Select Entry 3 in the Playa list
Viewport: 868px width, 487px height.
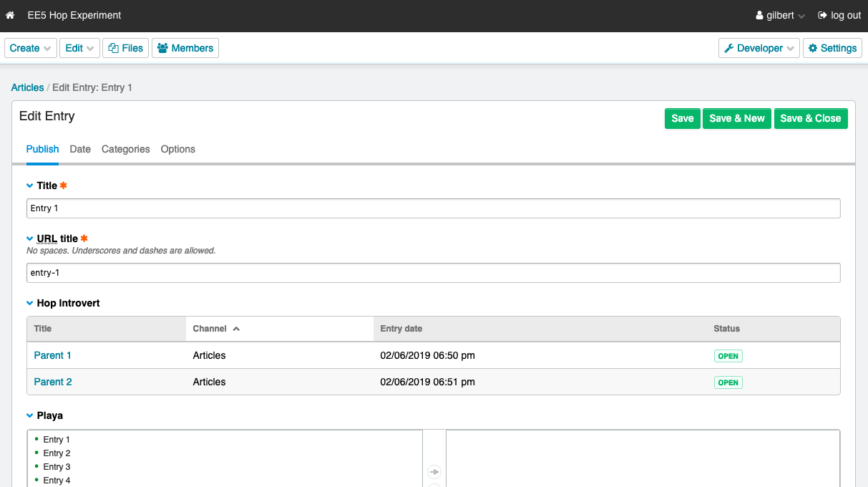[57, 467]
